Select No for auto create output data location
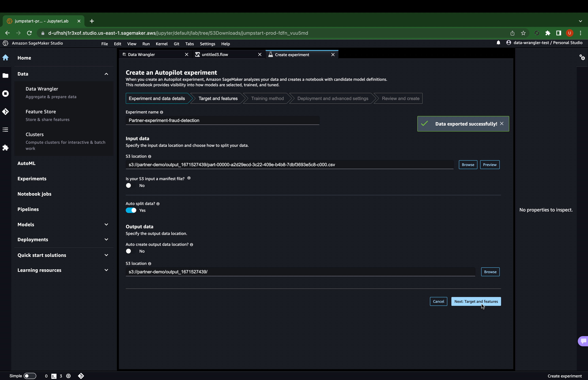The width and height of the screenshot is (588, 380). coord(129,251)
